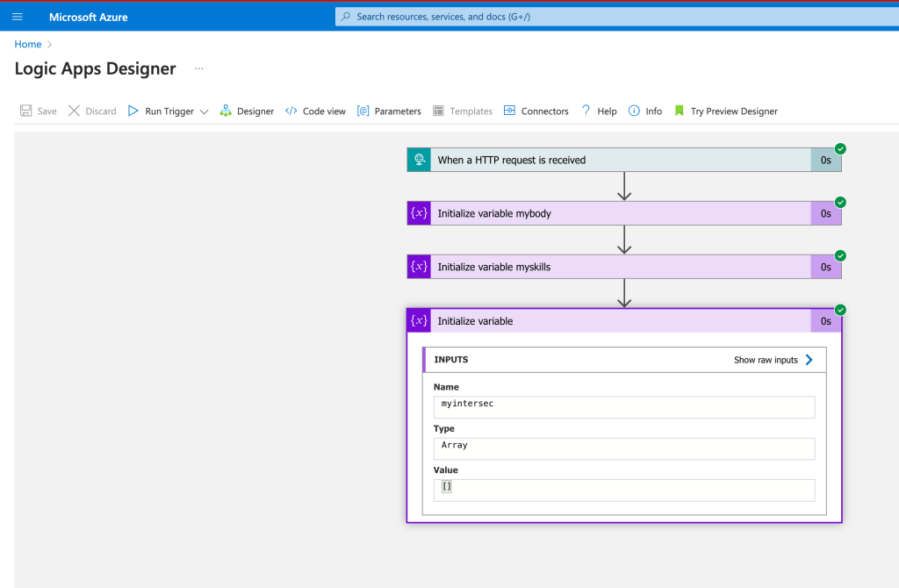Screen dimensions: 899x588
Task: Expand Initialize variable mybody step
Action: click(x=624, y=213)
